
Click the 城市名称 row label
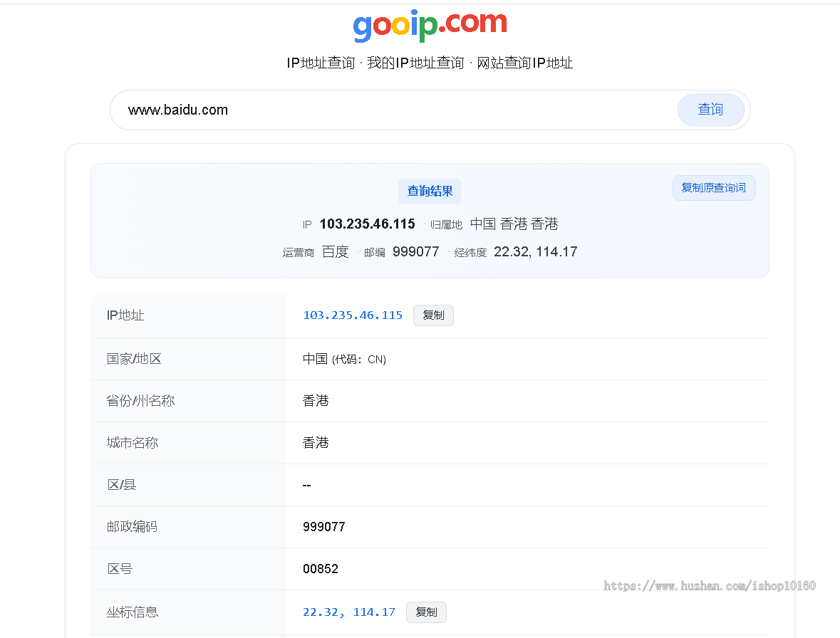133,443
